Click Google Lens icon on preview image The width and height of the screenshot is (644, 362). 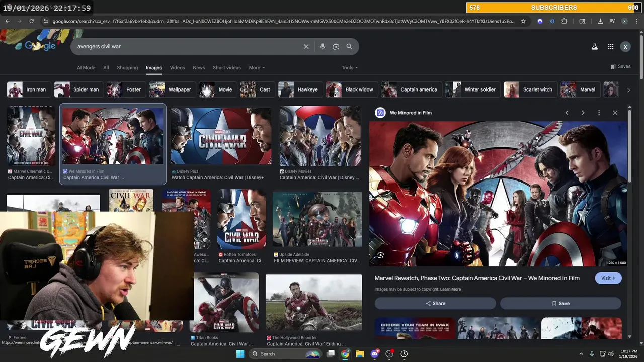tap(381, 255)
